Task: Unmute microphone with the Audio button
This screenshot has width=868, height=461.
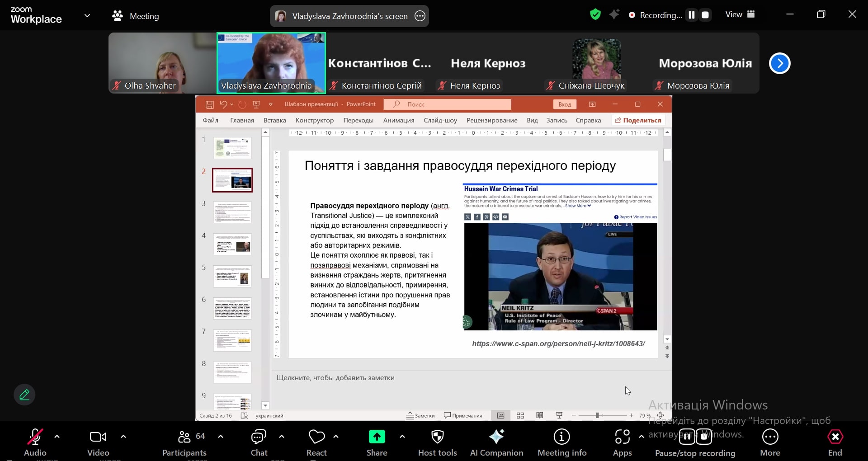Action: (35, 443)
